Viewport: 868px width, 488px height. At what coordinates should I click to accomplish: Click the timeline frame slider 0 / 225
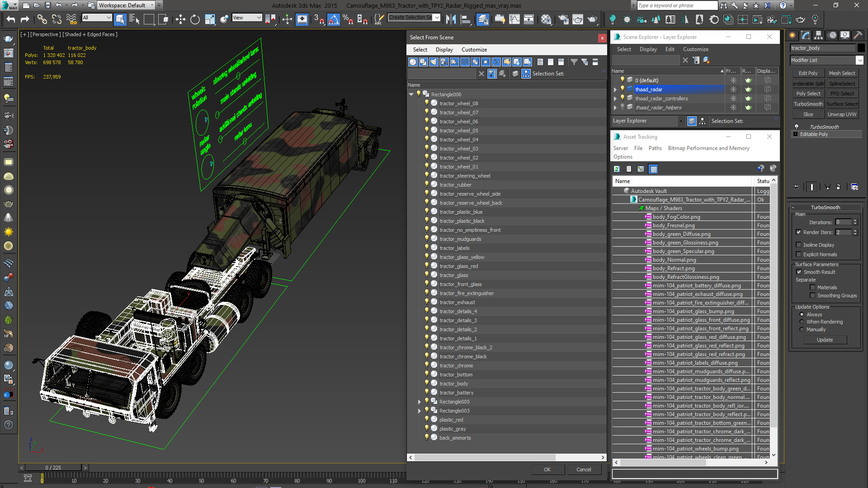pyautogui.click(x=53, y=468)
